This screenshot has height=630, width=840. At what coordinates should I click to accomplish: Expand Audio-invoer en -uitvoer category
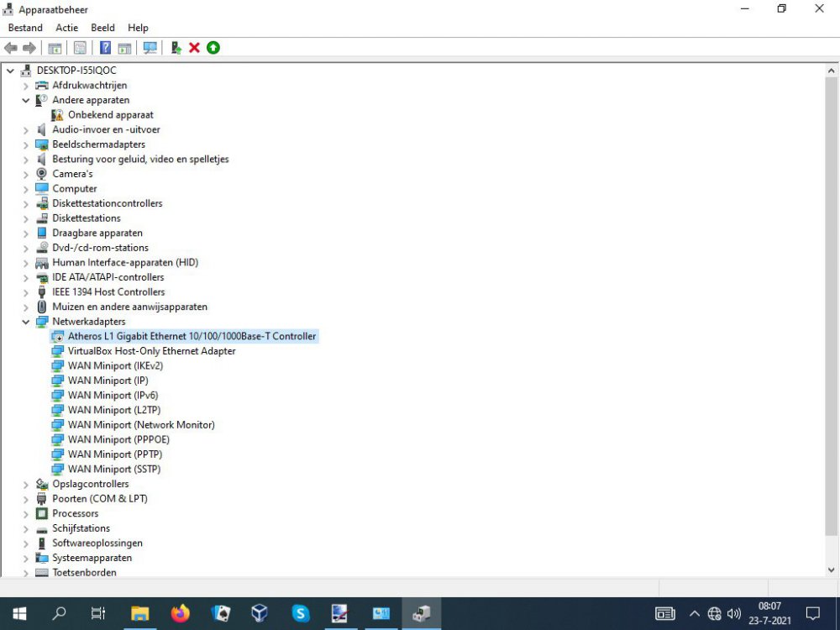[x=25, y=129]
